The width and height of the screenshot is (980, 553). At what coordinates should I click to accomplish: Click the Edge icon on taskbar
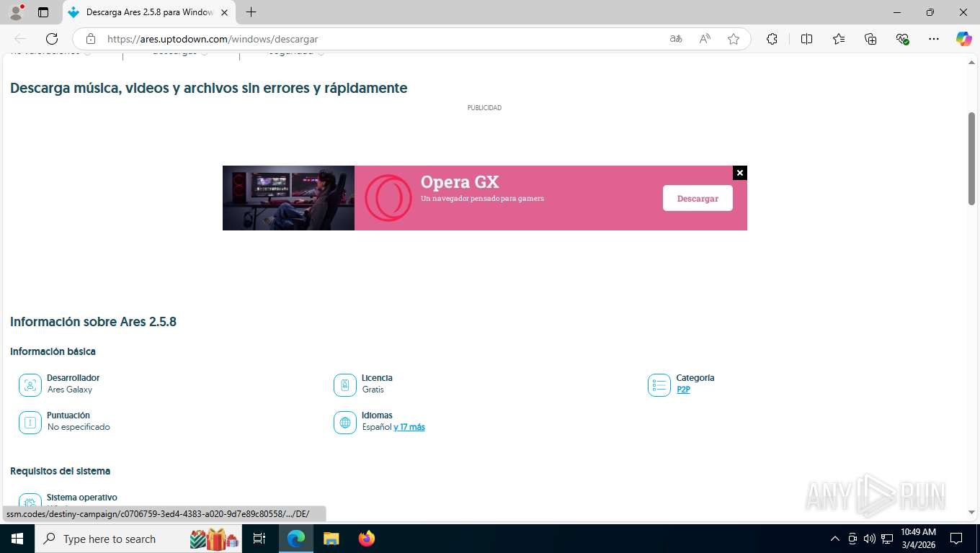[x=295, y=539]
